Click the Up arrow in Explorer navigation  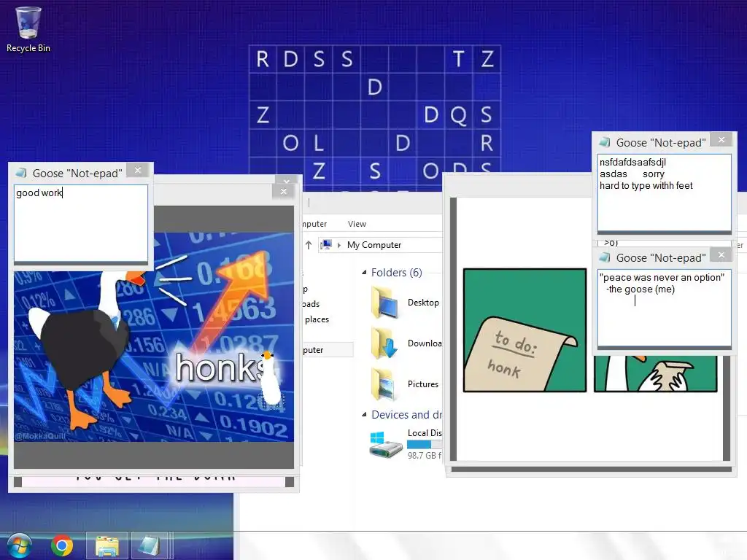pos(309,245)
